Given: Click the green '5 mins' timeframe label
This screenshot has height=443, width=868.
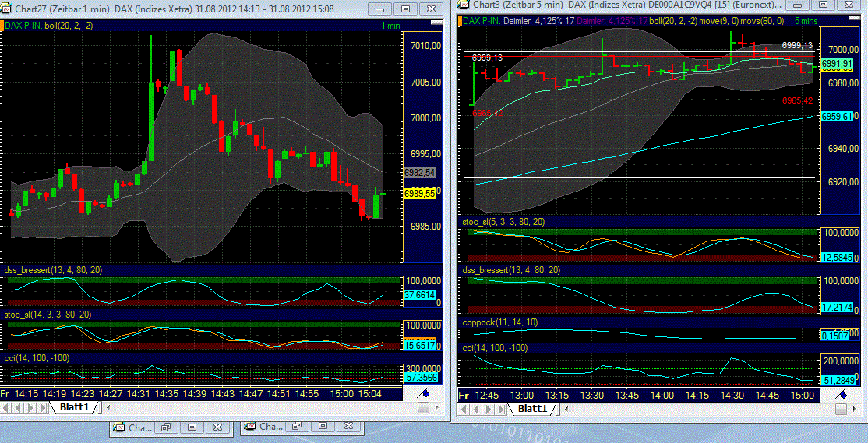Looking at the screenshot, I should click(806, 21).
